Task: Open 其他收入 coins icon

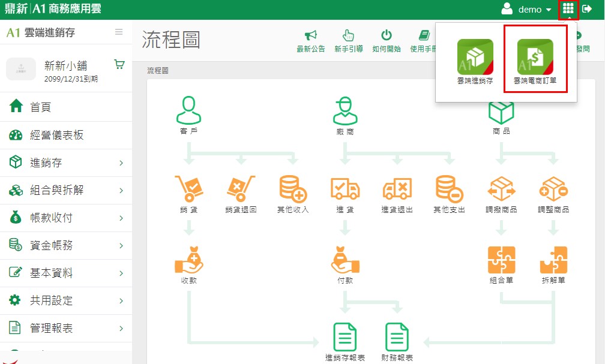Action: pos(293,188)
